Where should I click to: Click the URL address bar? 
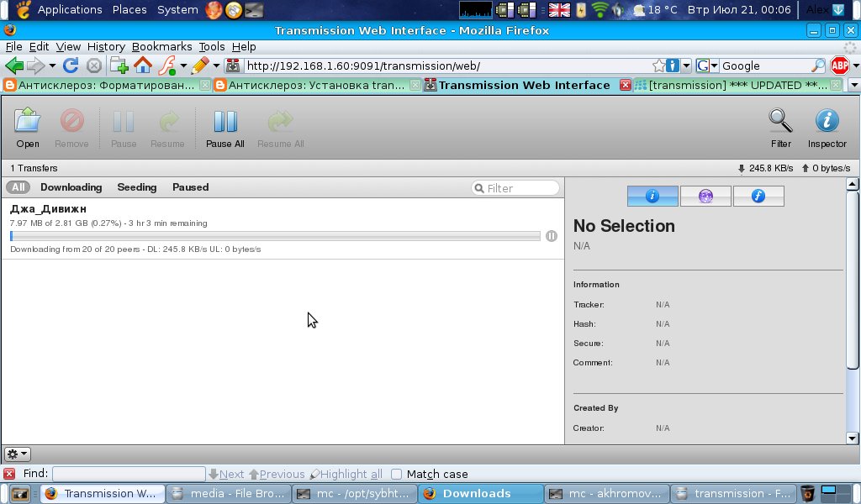(x=447, y=66)
